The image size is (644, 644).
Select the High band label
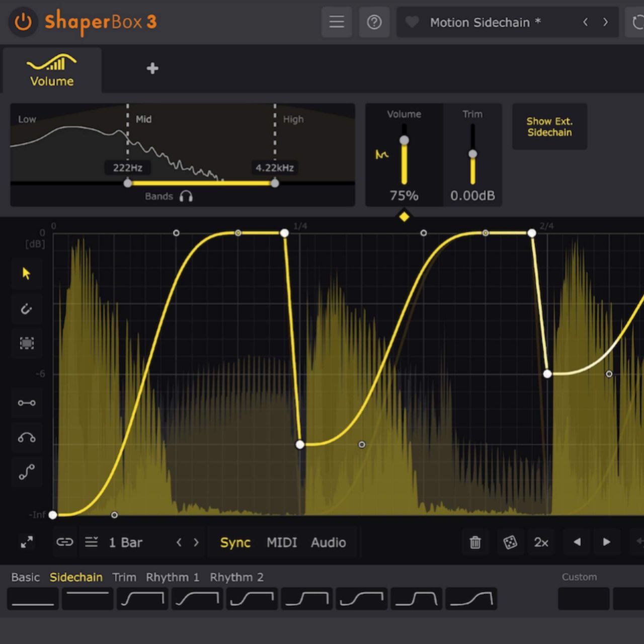point(293,119)
